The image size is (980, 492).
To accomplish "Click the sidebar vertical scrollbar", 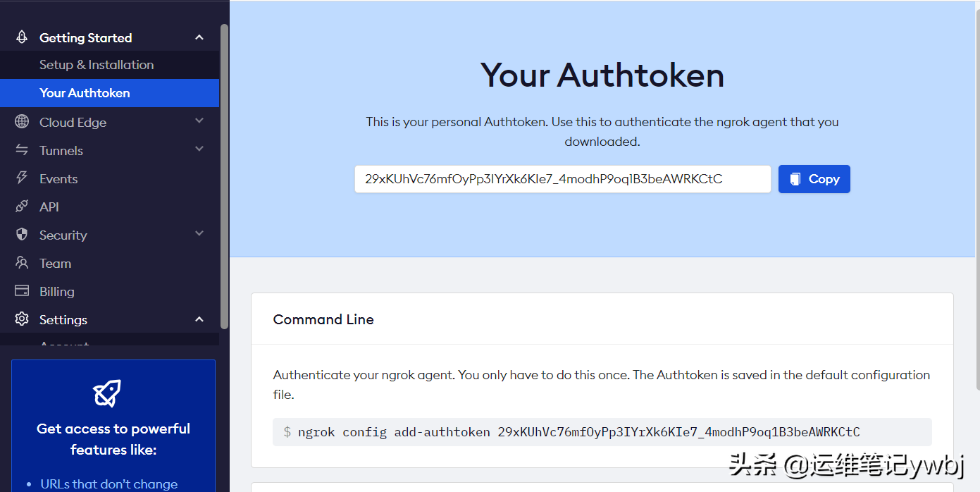I will pos(224,176).
